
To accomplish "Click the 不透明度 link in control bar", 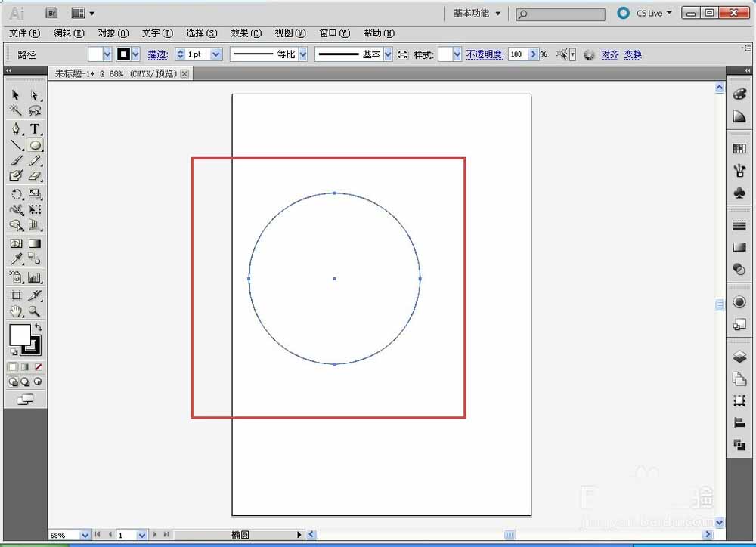I will click(485, 54).
